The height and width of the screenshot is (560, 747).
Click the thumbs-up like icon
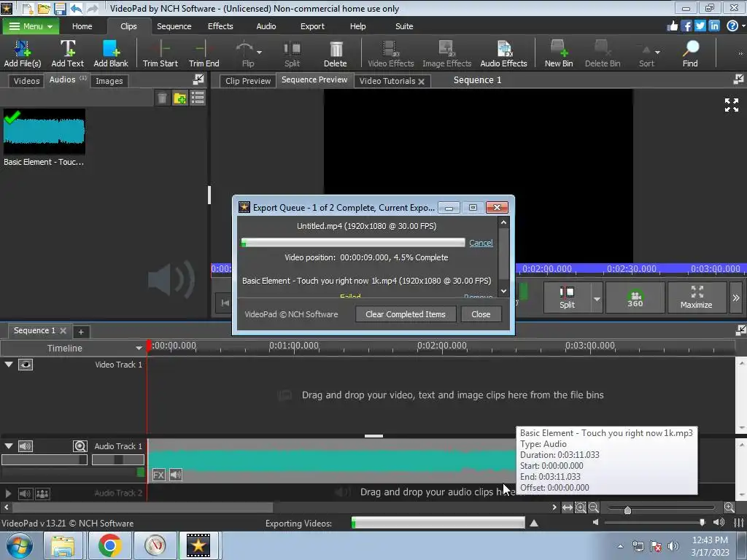[672, 26]
